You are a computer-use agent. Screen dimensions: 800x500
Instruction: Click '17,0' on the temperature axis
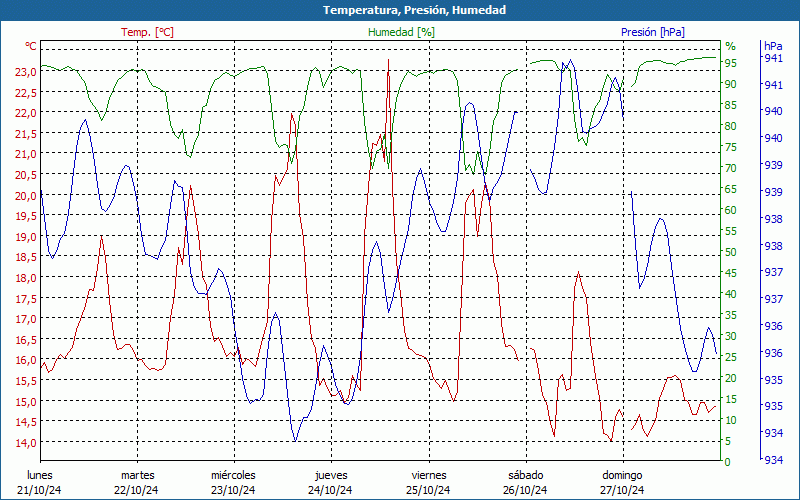pyautogui.click(x=26, y=319)
